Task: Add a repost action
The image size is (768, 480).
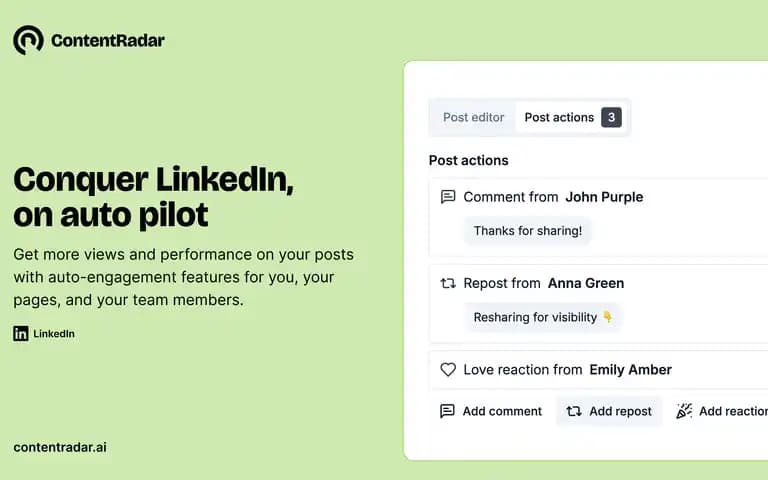Action: tap(609, 411)
